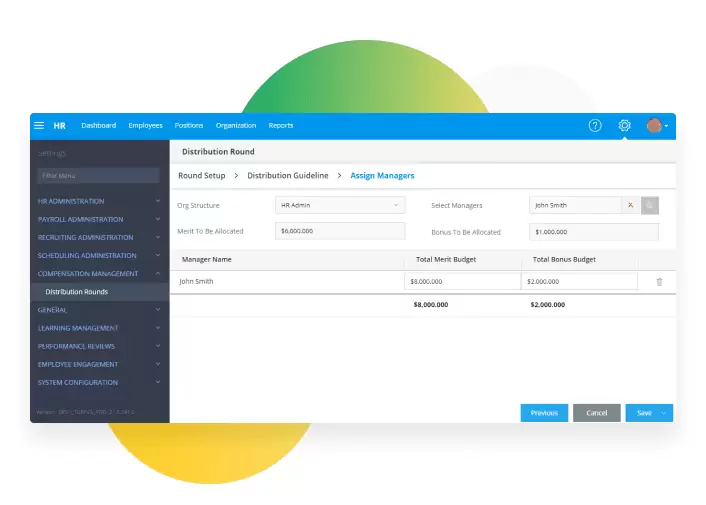706x505 pixels.
Task: Click the $2,000.000 bonus total
Action: click(x=548, y=305)
